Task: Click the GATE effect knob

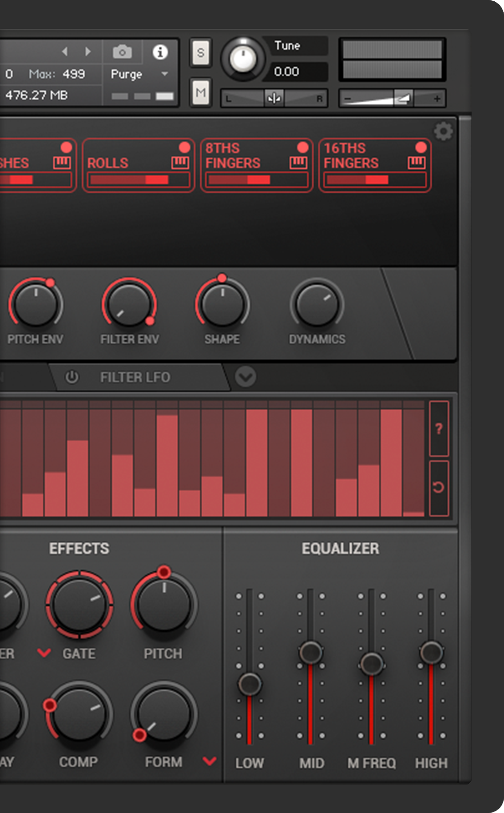Action: click(79, 605)
